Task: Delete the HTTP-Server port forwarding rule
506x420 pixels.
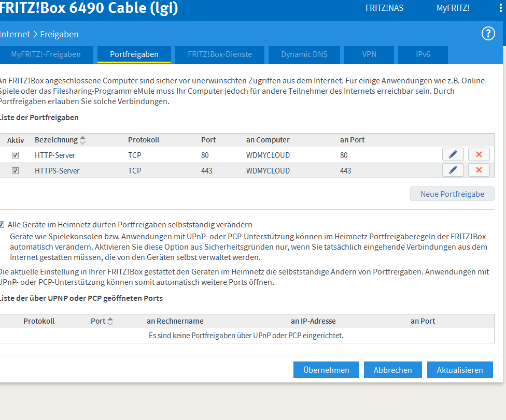Action: point(479,154)
